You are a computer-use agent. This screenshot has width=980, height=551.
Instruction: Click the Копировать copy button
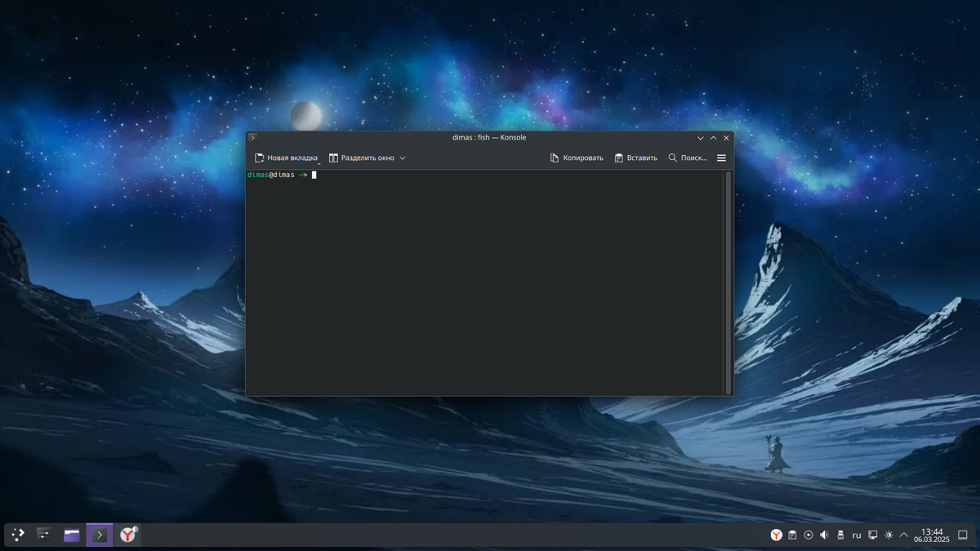tap(577, 158)
